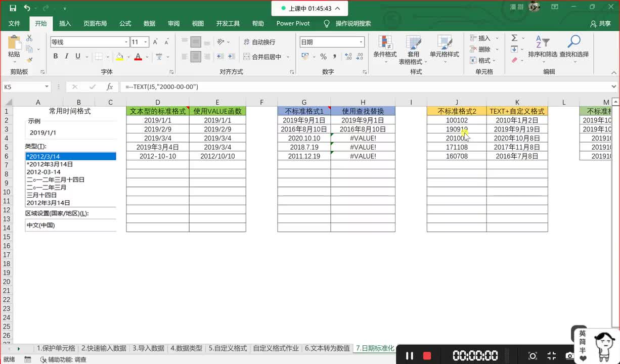Switch to the 页面布局 tab

pyautogui.click(x=95, y=24)
